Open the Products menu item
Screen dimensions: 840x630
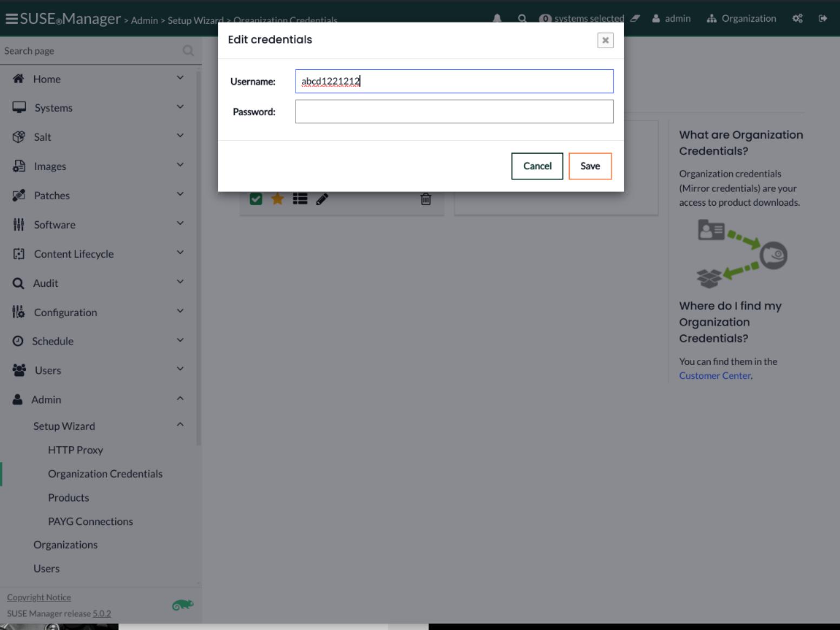[x=68, y=497]
